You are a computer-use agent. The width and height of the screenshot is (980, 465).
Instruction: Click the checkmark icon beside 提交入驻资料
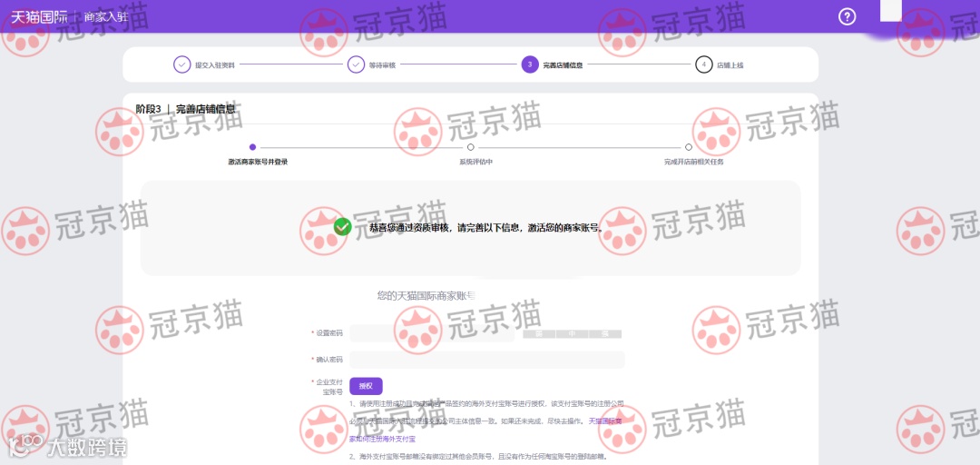pos(181,64)
